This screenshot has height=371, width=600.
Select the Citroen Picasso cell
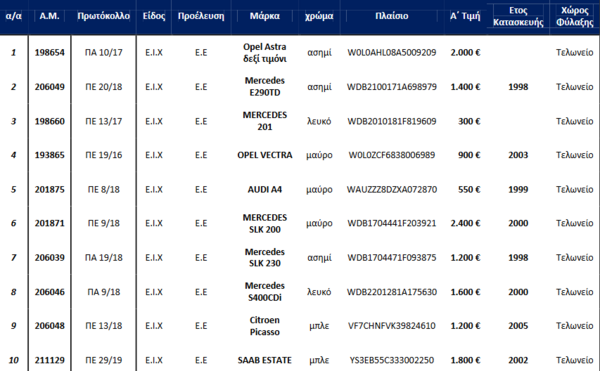(x=264, y=326)
